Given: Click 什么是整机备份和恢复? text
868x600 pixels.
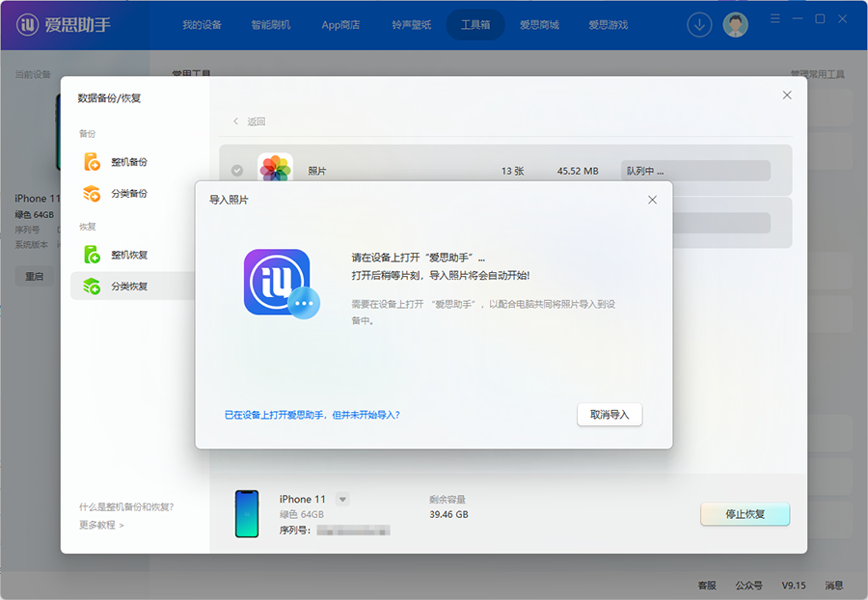Looking at the screenshot, I should coord(126,507).
